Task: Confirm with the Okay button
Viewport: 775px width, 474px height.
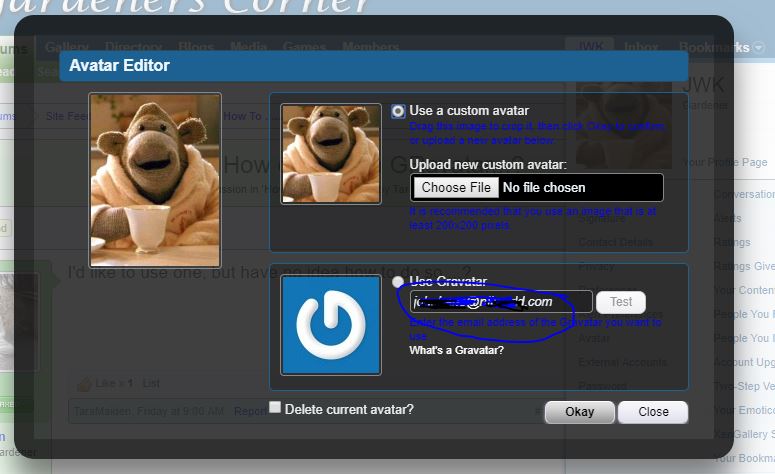Action: click(580, 412)
